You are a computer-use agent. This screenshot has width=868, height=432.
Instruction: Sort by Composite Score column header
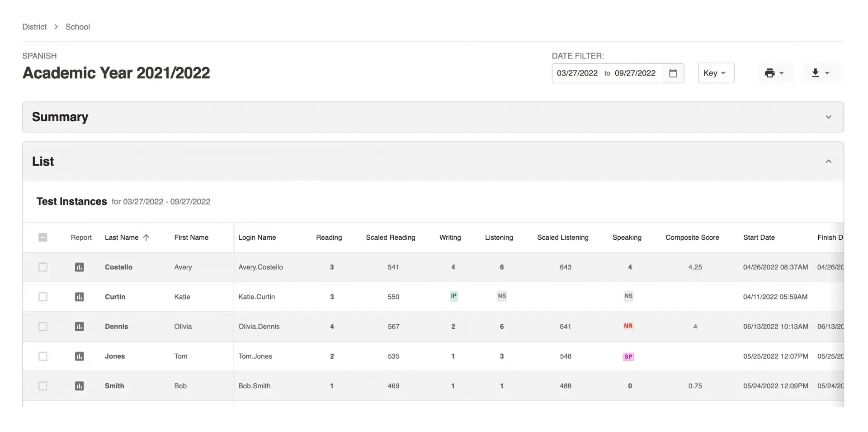click(x=692, y=237)
